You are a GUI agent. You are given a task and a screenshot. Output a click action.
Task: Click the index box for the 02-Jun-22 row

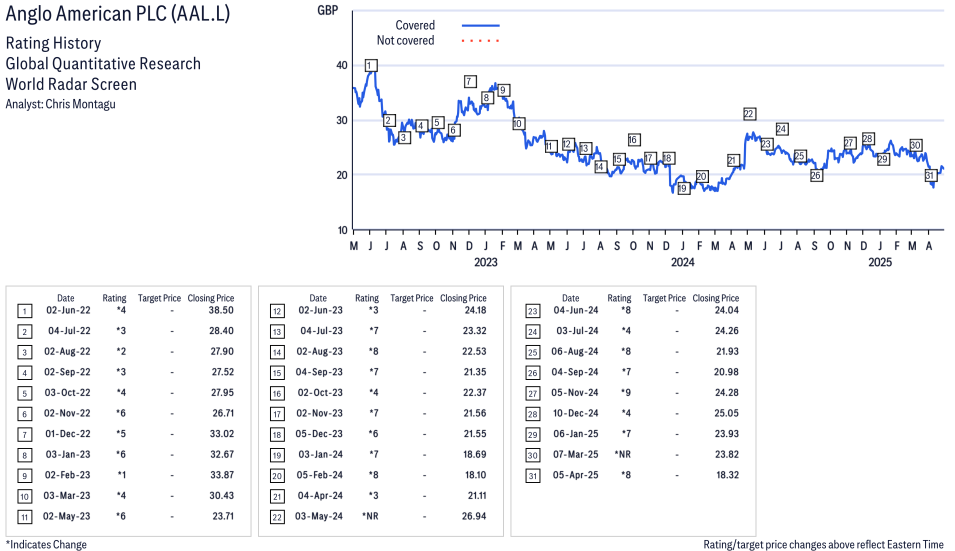(24, 312)
